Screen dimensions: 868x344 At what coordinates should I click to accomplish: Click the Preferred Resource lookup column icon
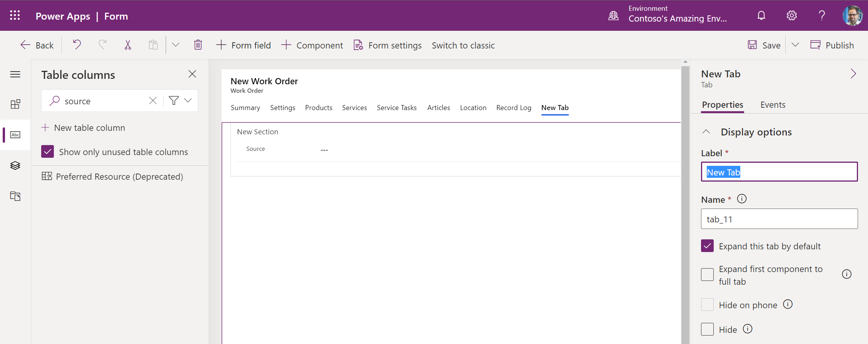(47, 176)
